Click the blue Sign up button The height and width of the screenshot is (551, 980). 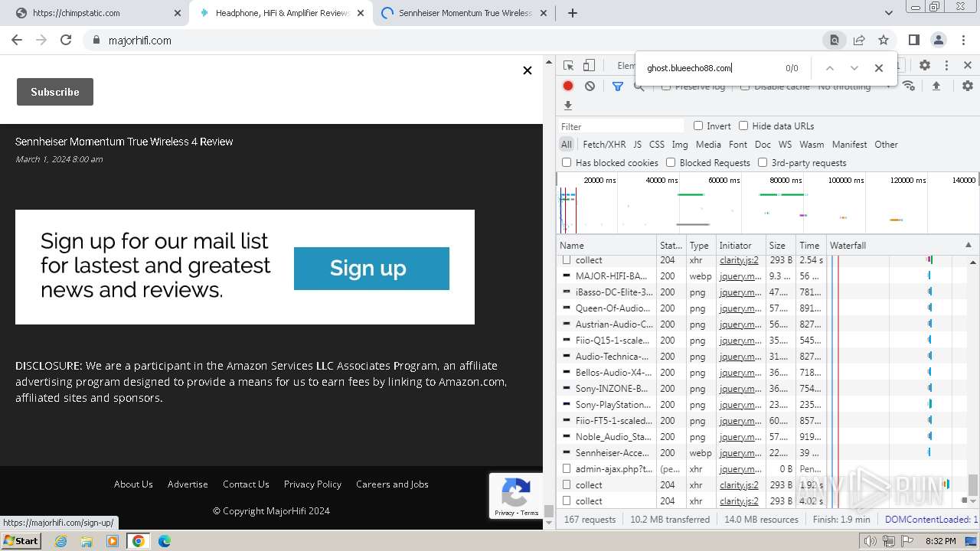[371, 269]
